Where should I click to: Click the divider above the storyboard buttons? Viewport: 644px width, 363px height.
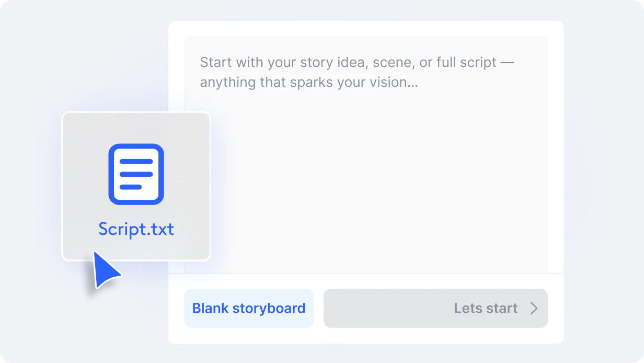(366, 273)
